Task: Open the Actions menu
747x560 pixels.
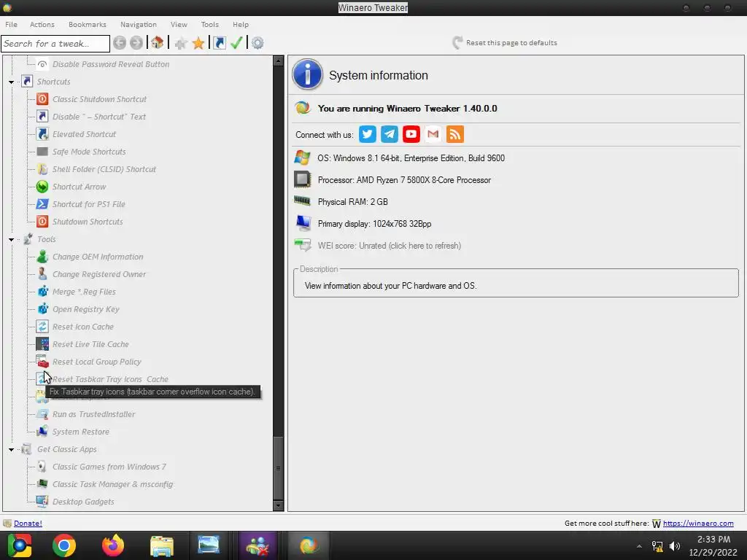Action: 42,24
